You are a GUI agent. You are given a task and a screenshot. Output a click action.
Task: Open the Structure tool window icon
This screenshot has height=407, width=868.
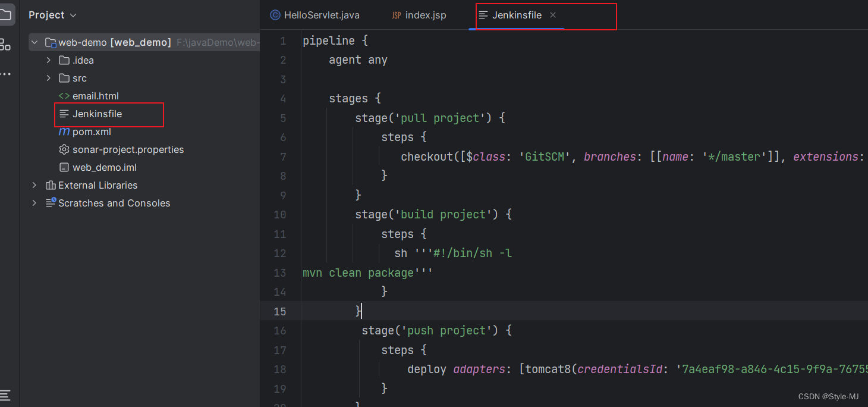(x=5, y=44)
